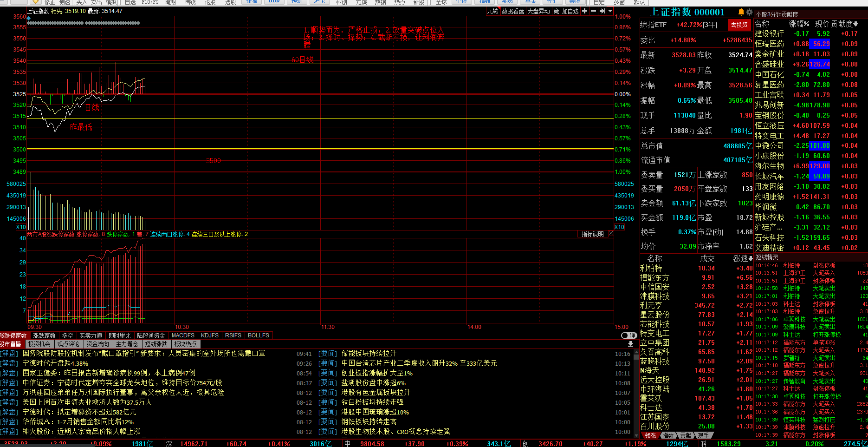Screen dimensions: 868x447
Task: Close the indicator panel with X icon
Action: point(611,234)
